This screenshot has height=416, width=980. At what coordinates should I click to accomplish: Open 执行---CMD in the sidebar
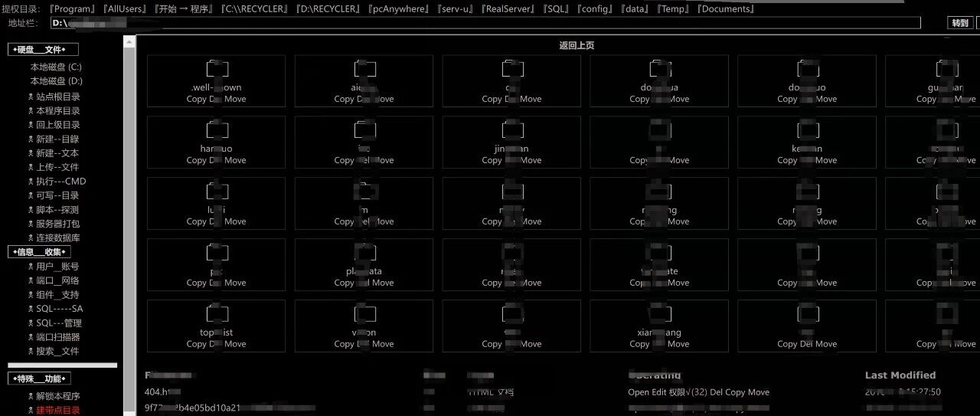point(61,182)
